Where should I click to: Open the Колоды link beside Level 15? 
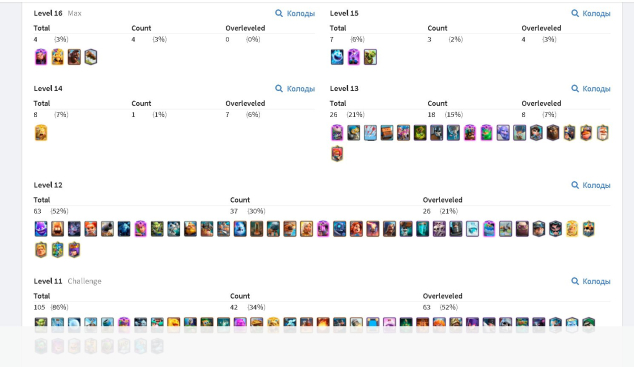click(590, 13)
